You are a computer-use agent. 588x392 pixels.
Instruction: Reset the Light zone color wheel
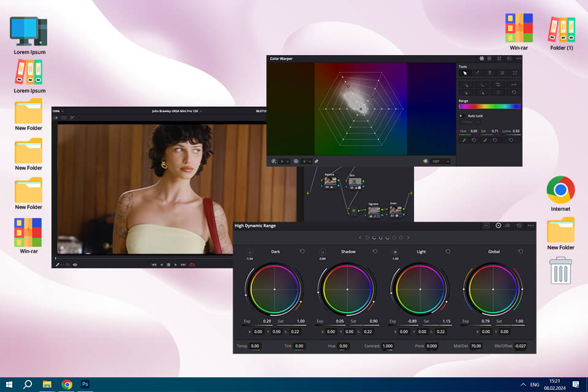(x=448, y=251)
